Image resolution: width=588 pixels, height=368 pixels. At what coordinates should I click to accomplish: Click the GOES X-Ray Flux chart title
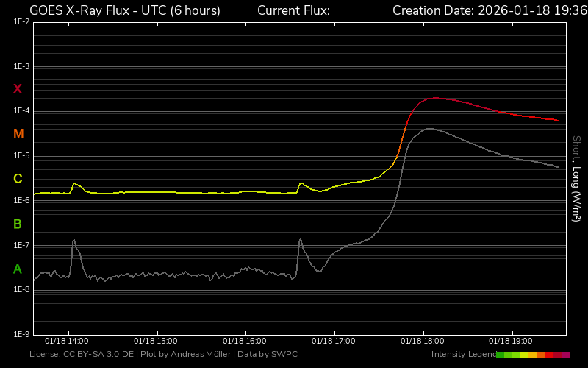124,10
